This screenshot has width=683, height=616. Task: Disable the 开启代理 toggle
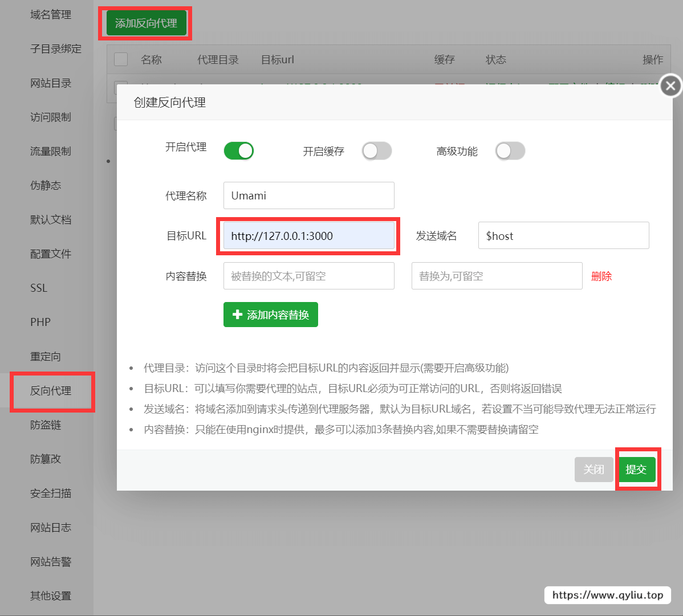[x=238, y=150]
